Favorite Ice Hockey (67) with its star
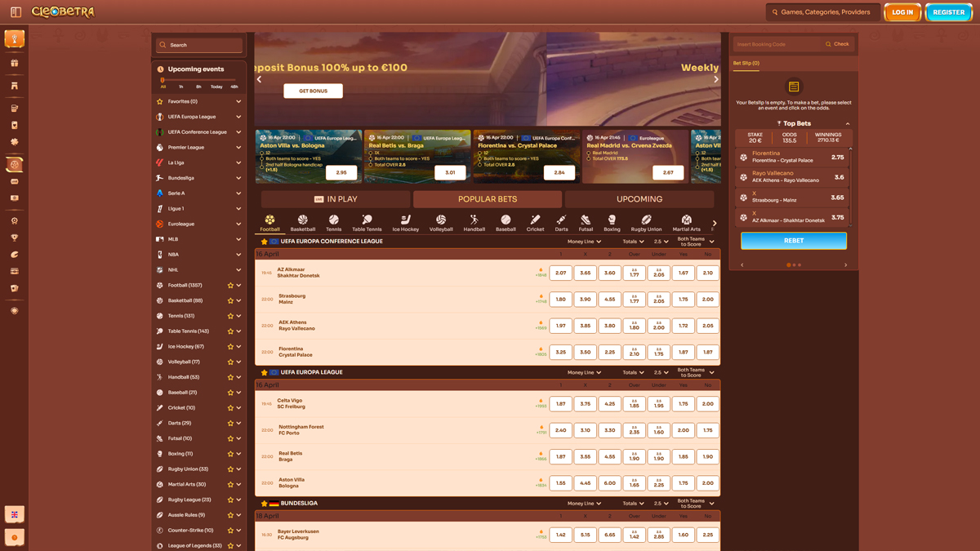This screenshot has width=980, height=551. point(230,347)
